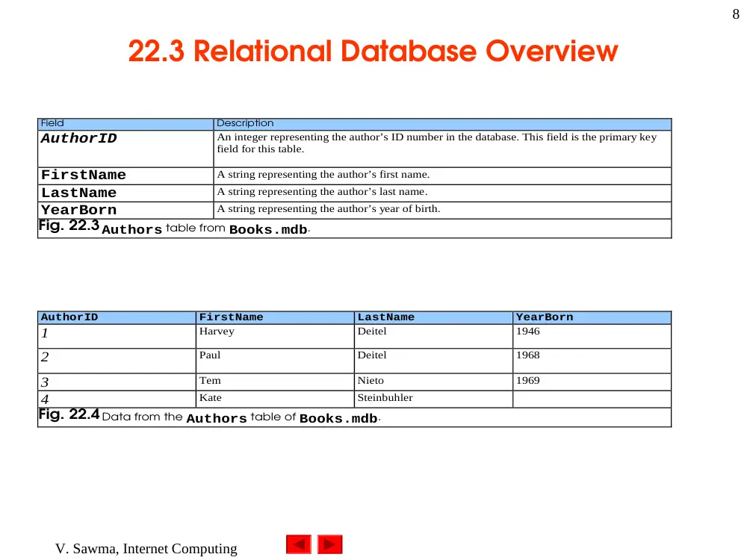Go to previous slide with red back arrow
Image resolution: width=747 pixels, height=560 pixels.
(x=299, y=544)
